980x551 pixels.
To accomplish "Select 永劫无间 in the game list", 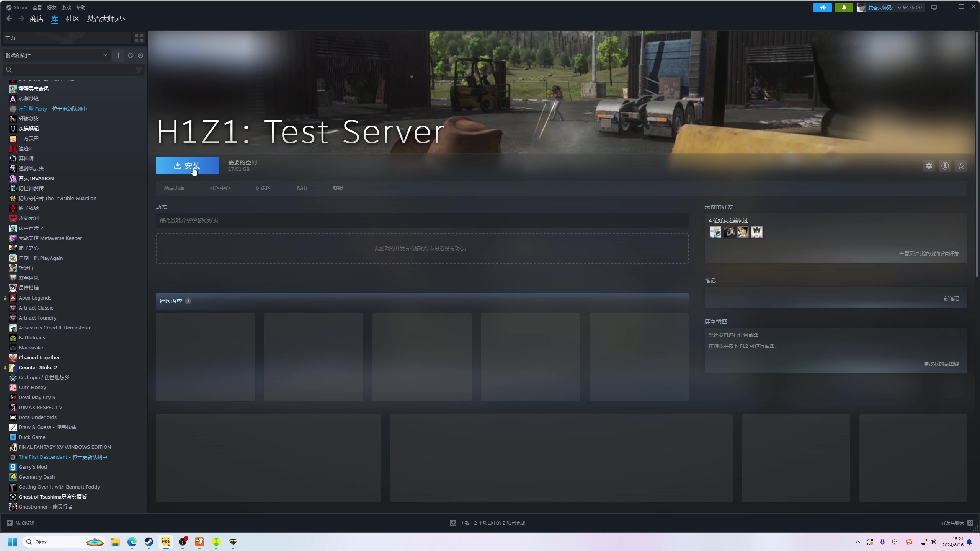I will pyautogui.click(x=28, y=218).
